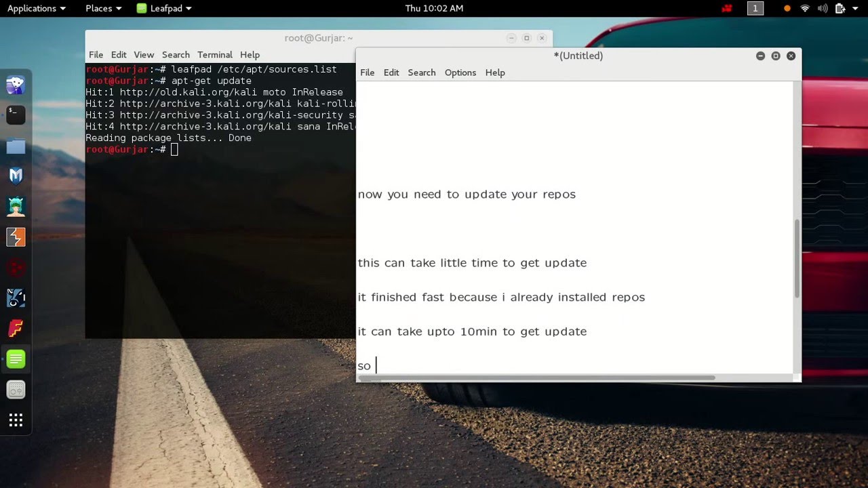
Task: Expand the Leafpad app menu in top bar
Action: tap(164, 8)
